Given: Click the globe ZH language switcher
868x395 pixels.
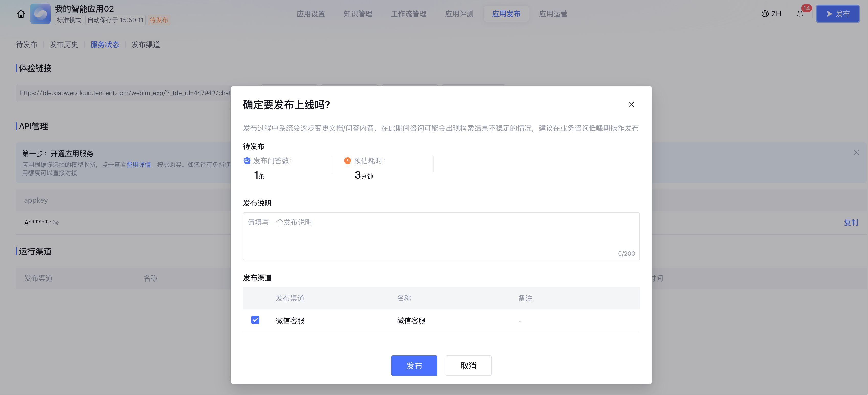Looking at the screenshot, I should pyautogui.click(x=771, y=14).
